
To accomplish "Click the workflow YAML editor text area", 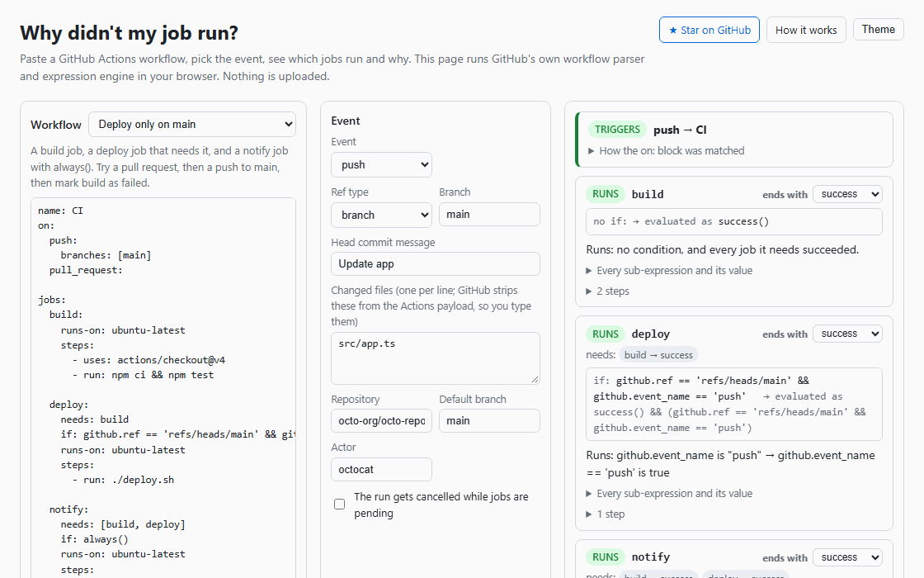I will (x=163, y=388).
